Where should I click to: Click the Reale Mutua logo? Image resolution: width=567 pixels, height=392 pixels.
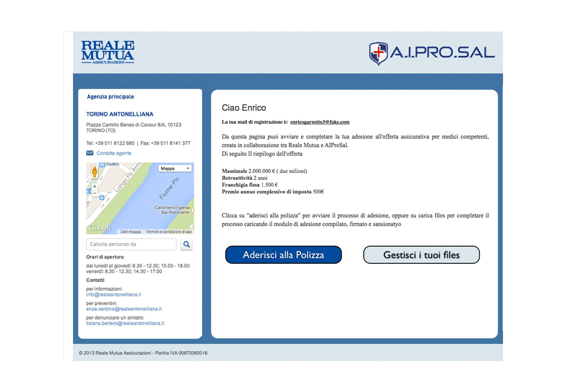point(108,52)
